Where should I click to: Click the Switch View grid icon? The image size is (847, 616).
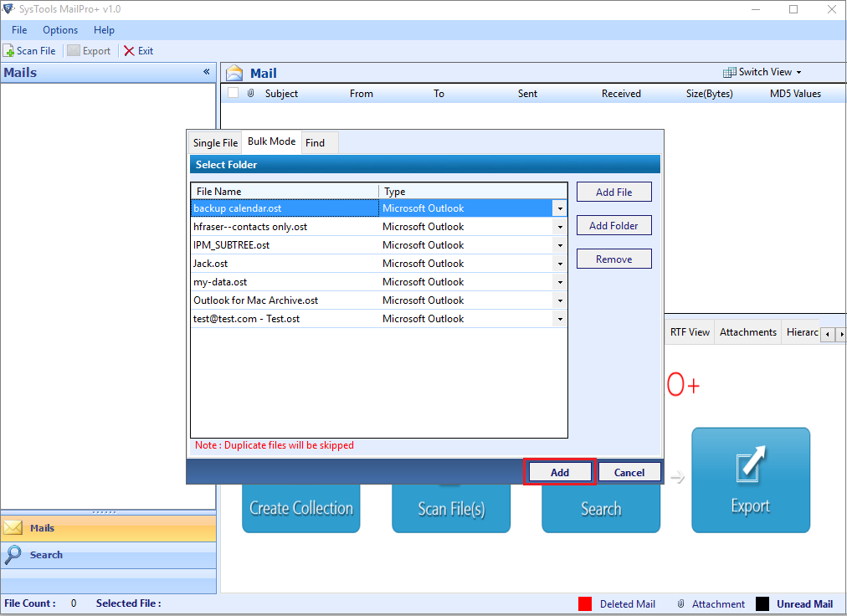click(729, 72)
